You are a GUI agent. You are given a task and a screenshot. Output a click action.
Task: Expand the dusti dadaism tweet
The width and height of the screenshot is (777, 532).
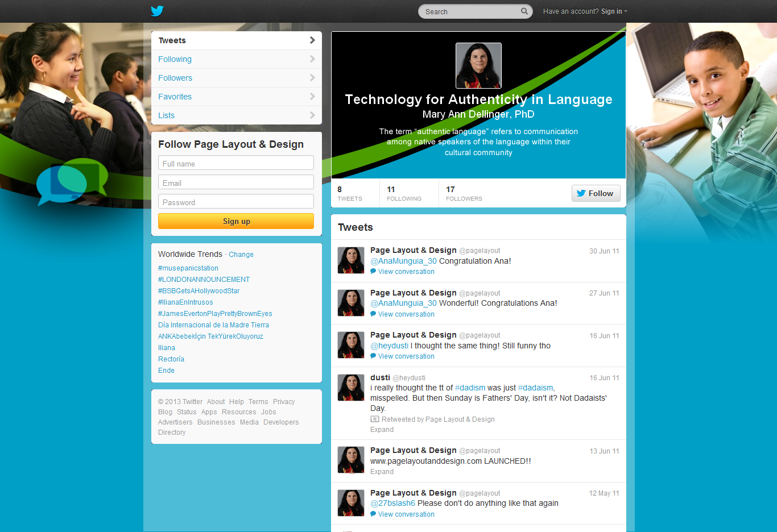click(x=382, y=430)
